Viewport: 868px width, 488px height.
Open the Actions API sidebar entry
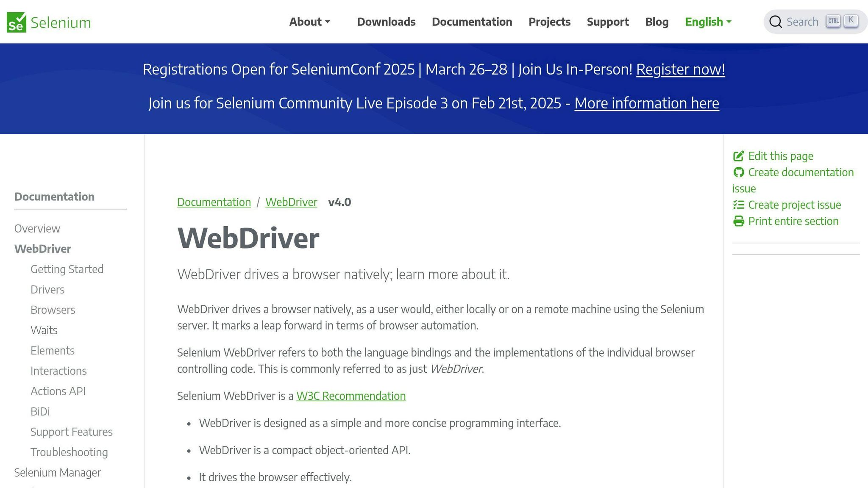58,391
